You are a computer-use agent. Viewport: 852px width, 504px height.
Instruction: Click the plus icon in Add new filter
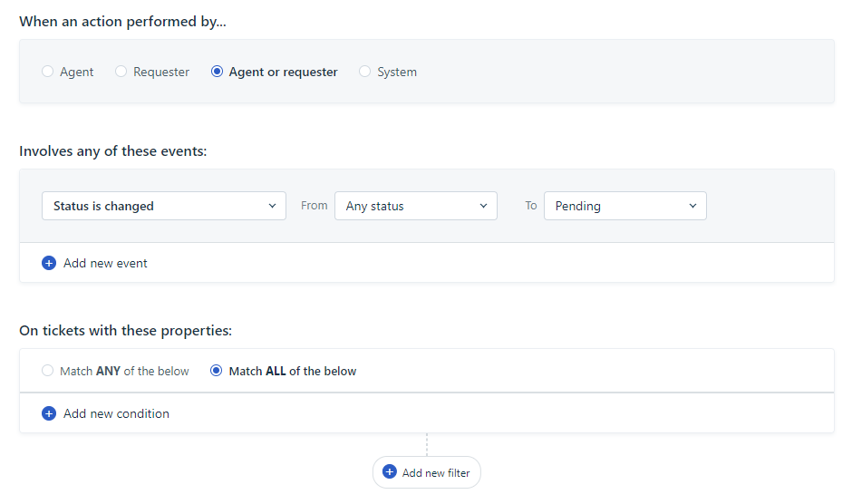390,472
